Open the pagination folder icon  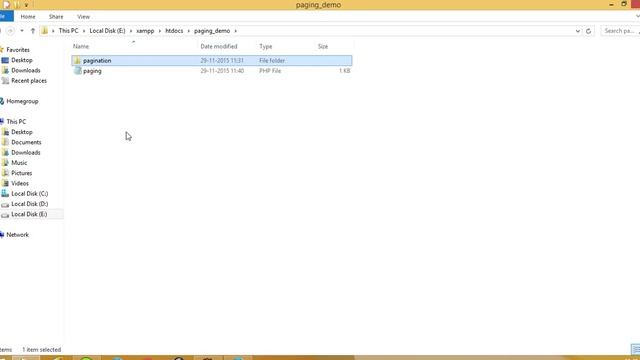[77, 60]
